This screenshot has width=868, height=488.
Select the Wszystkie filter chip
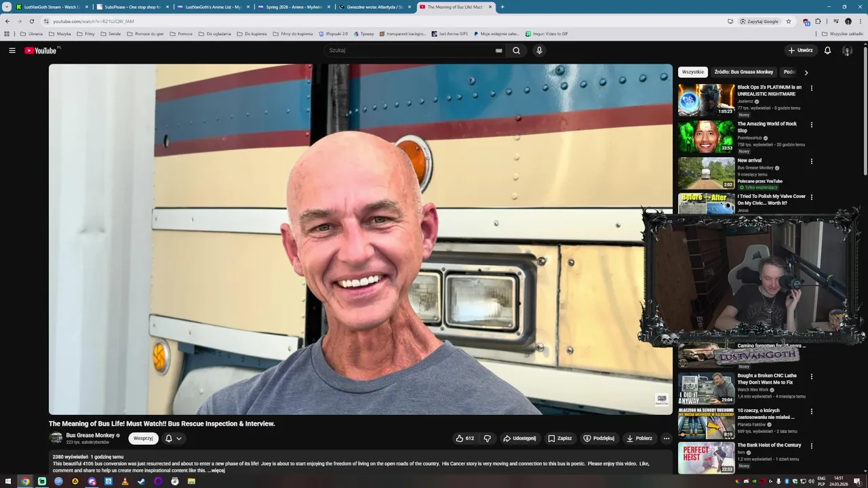click(x=693, y=72)
